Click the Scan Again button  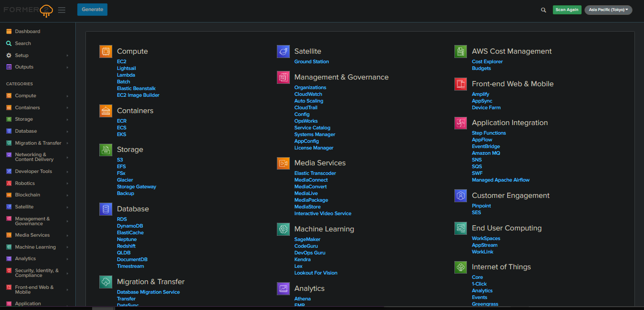coord(567,10)
